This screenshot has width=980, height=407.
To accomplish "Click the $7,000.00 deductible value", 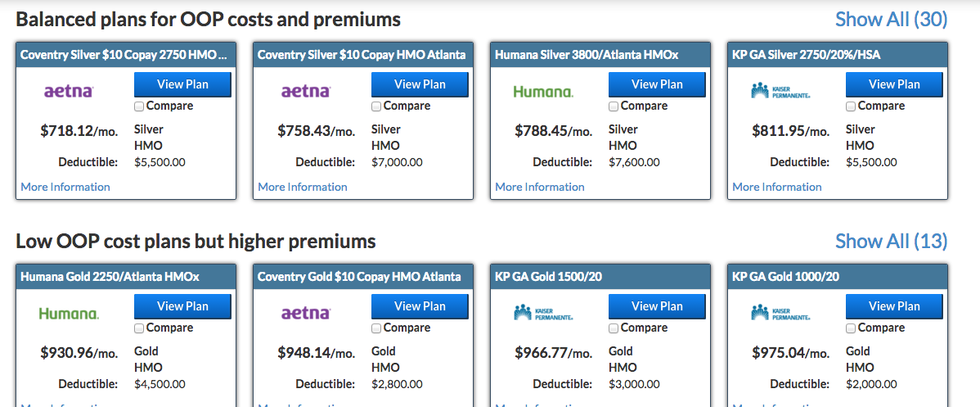I will coord(397,163).
